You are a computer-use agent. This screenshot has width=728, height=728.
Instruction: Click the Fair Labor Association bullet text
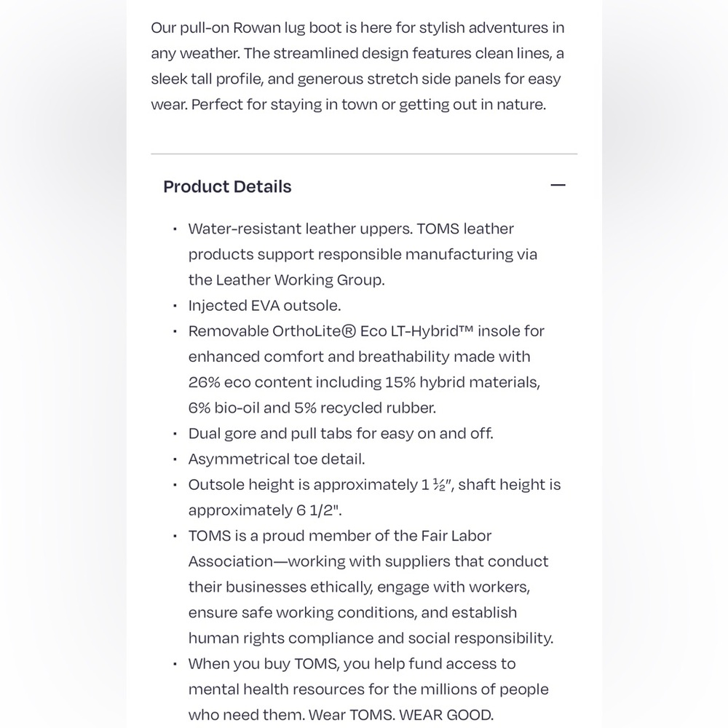pos(371,587)
